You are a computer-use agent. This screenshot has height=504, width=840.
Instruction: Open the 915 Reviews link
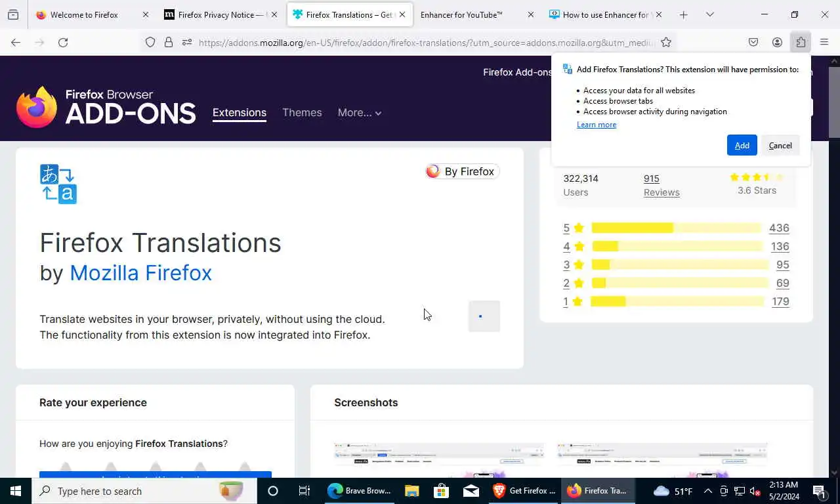(661, 185)
